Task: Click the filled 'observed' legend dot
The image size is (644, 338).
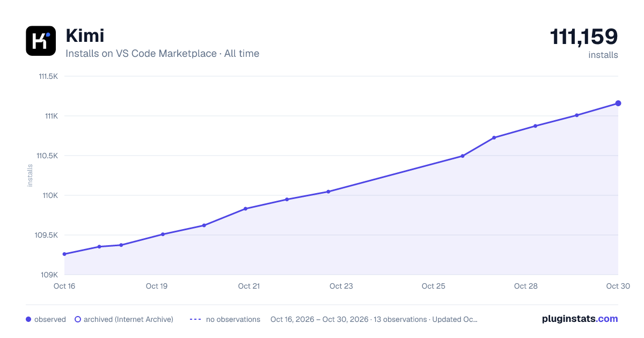Action: 28,319
